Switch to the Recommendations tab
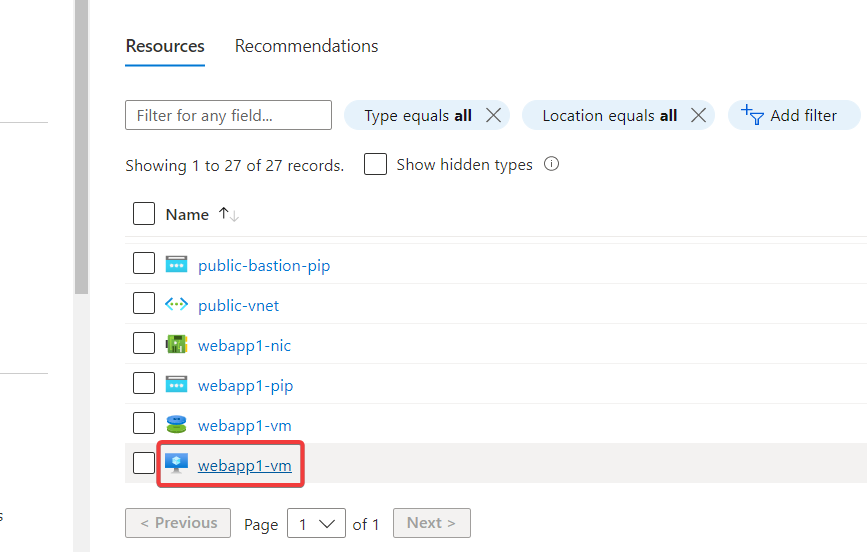This screenshot has width=867, height=552. tap(306, 46)
